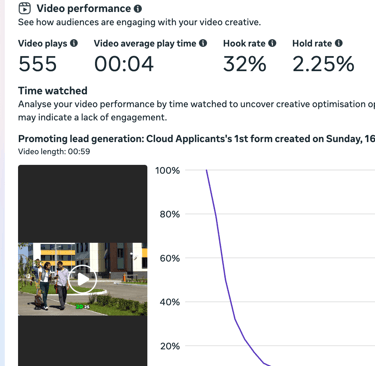Click the Video length 00:59 label

coord(54,151)
